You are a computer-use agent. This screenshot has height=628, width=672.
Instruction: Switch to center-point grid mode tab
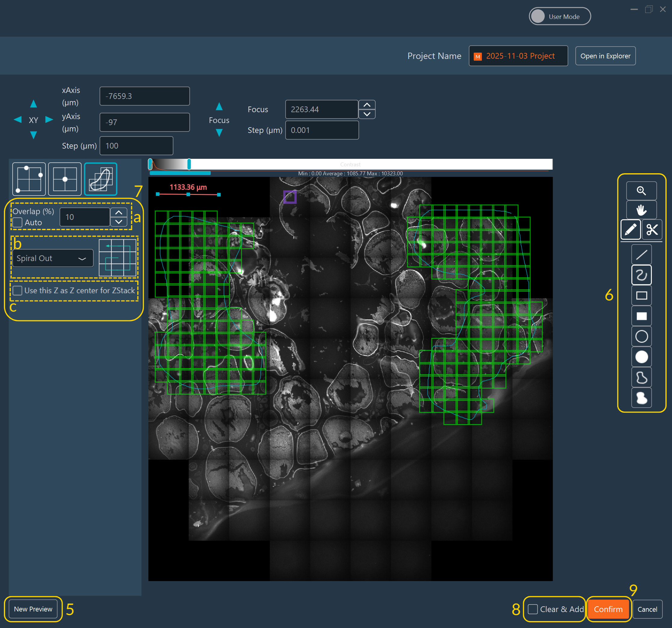coord(65,179)
